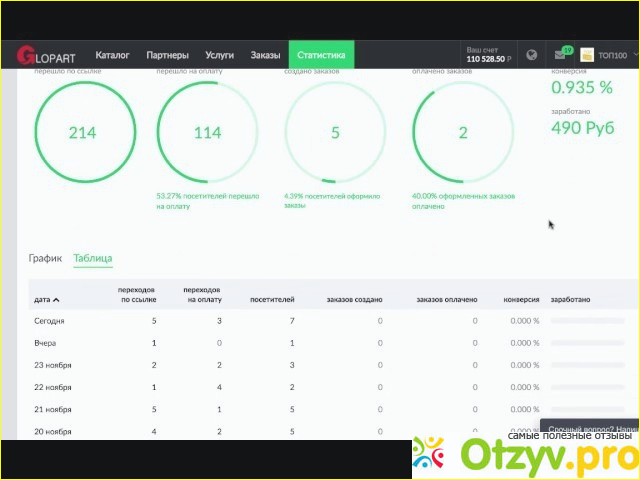
Task: Click the заработано bar for Сегодня row
Action: tap(587, 321)
